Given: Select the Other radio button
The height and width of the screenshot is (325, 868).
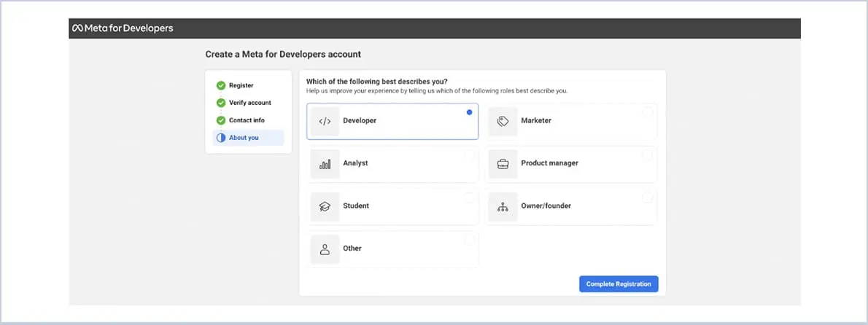Looking at the screenshot, I should click(x=470, y=240).
